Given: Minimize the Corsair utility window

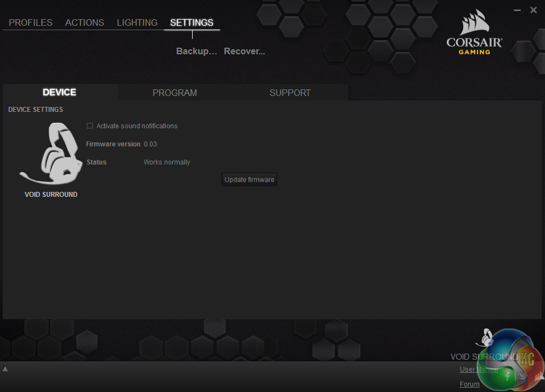Looking at the screenshot, I should 517,10.
